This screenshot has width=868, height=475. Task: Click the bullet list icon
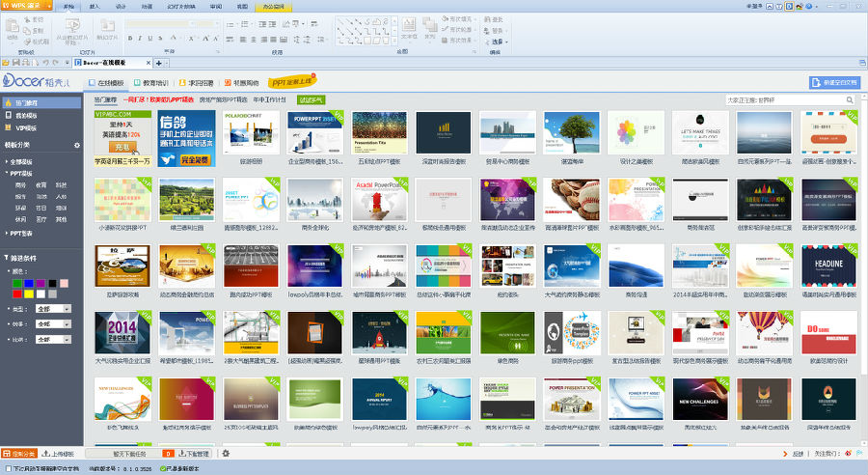pyautogui.click(x=231, y=24)
